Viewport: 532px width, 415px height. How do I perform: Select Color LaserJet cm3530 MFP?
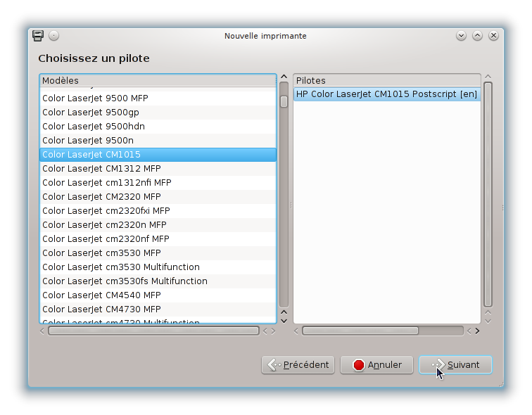[158, 253]
